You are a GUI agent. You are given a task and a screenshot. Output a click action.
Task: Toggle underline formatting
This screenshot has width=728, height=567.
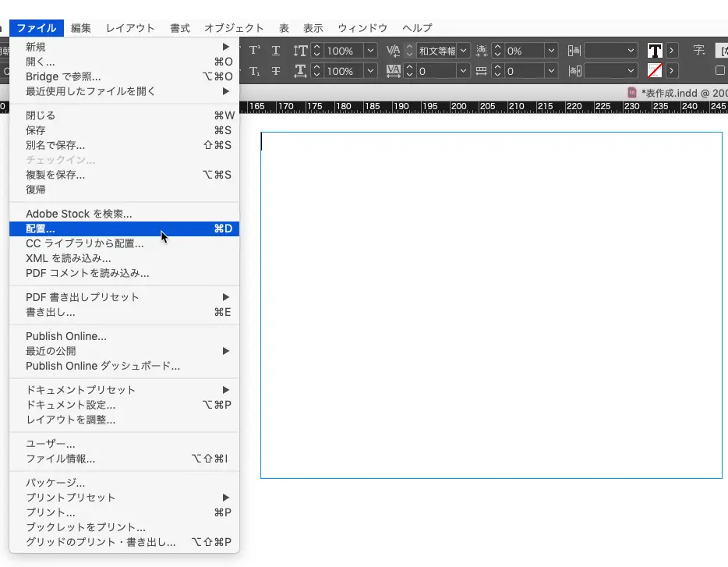[275, 51]
